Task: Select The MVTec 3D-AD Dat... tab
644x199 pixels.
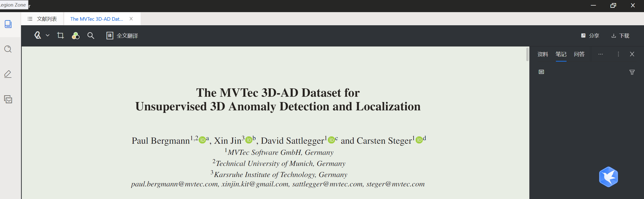Action: pyautogui.click(x=97, y=19)
